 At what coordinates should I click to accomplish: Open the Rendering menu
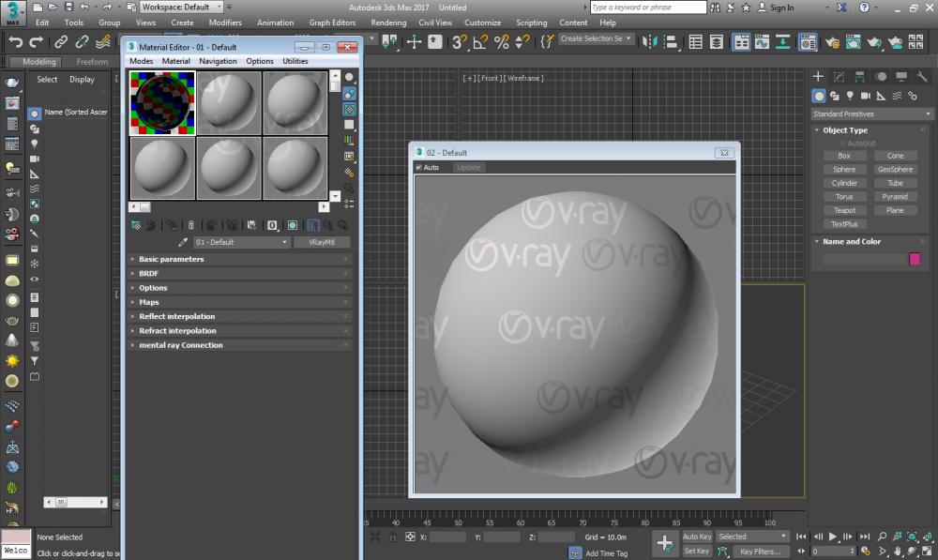tap(388, 23)
